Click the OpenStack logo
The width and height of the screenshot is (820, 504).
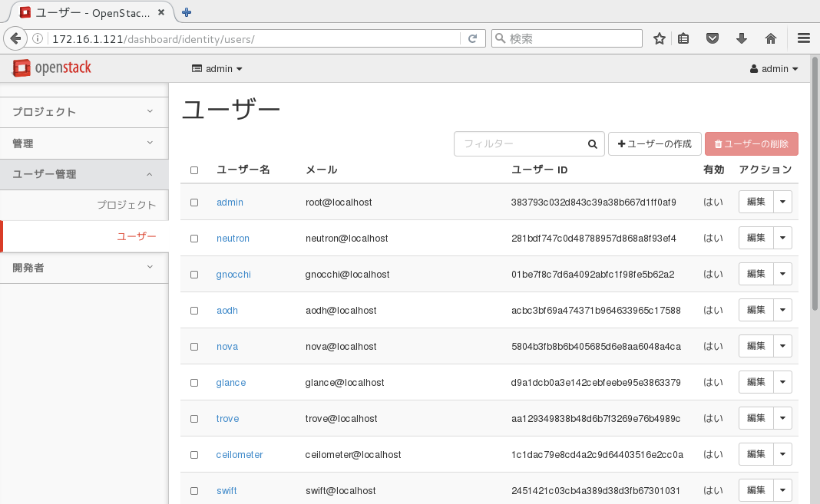pyautogui.click(x=51, y=68)
